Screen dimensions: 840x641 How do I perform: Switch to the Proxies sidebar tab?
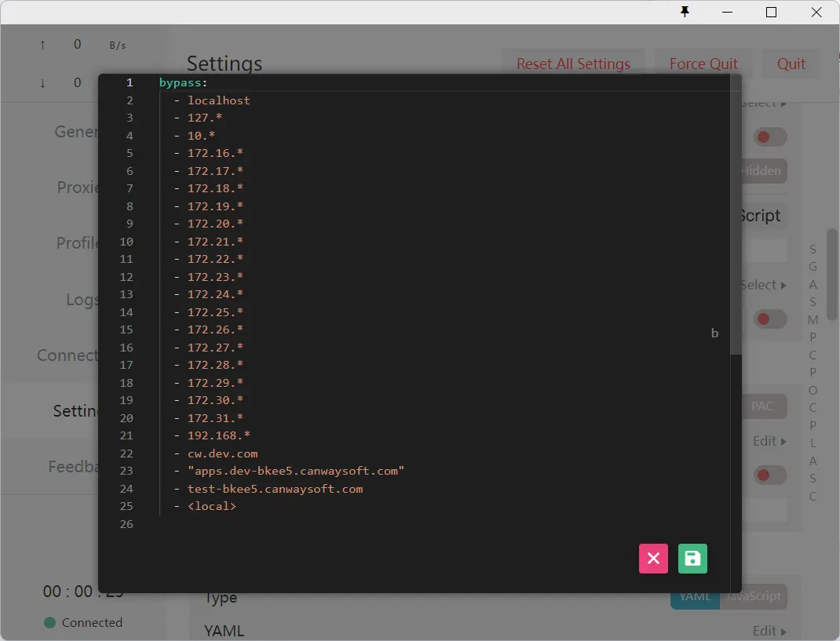click(77, 188)
